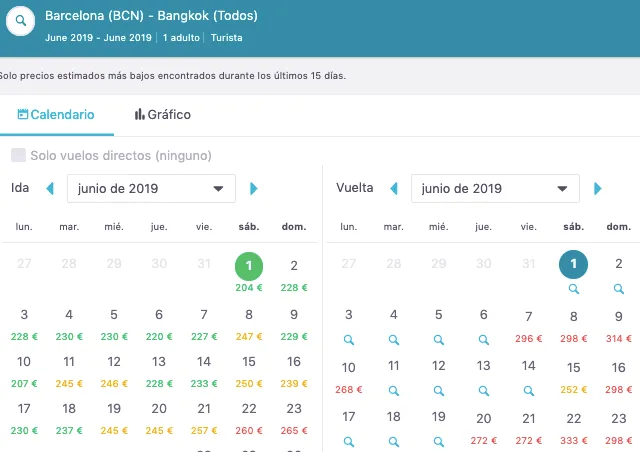
Task: Click Ida price 247 € on day 8
Action: (x=249, y=337)
